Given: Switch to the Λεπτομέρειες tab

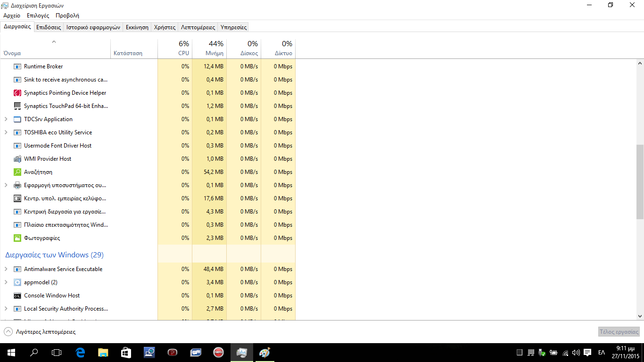Looking at the screenshot, I should (x=198, y=27).
